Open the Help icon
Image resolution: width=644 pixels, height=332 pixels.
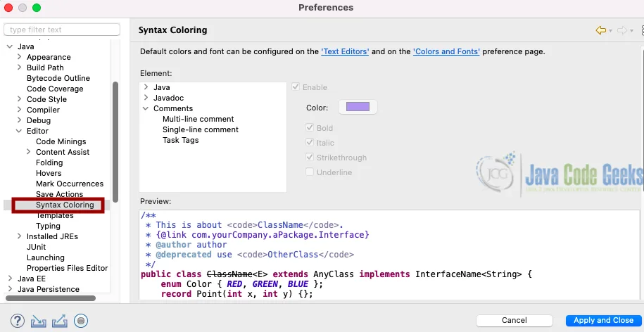click(x=18, y=321)
